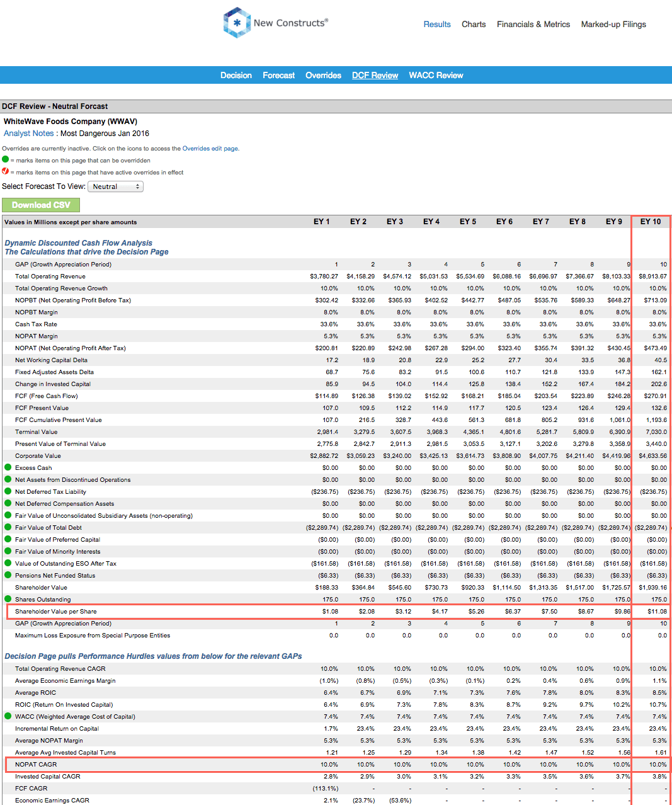Open Marked-up Filings tab
Viewport: 672px width, 805px height.
pos(613,25)
